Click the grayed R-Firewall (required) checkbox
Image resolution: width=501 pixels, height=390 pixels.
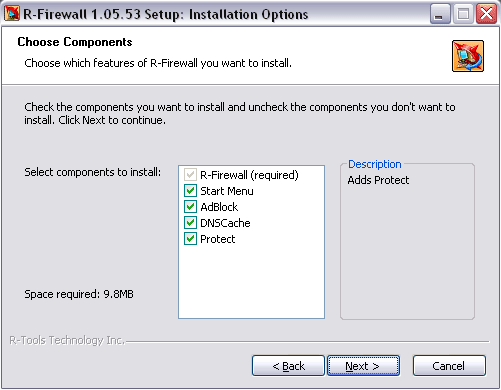pos(190,175)
